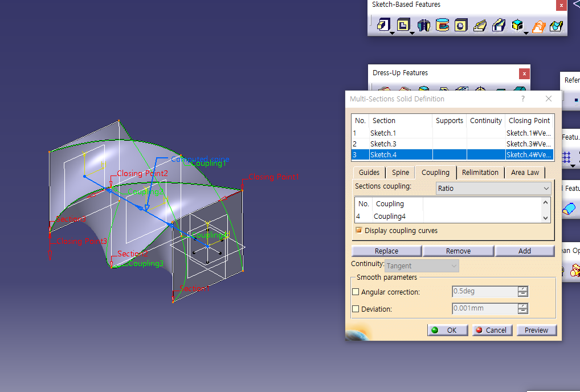Select the Groove tool icon

[x=442, y=24]
